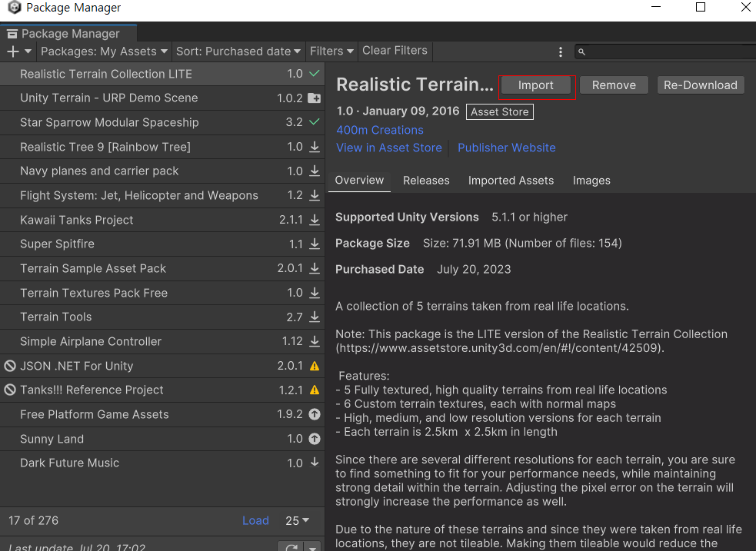Screen dimensions: 756x551
Task: Open the dropdown arrow beside the refresh button
Action: tap(312, 548)
